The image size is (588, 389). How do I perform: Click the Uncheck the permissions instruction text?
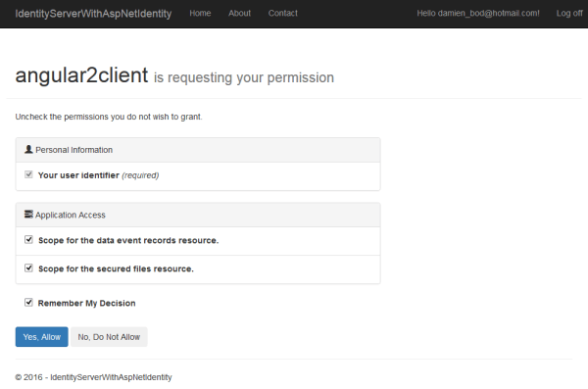[109, 117]
